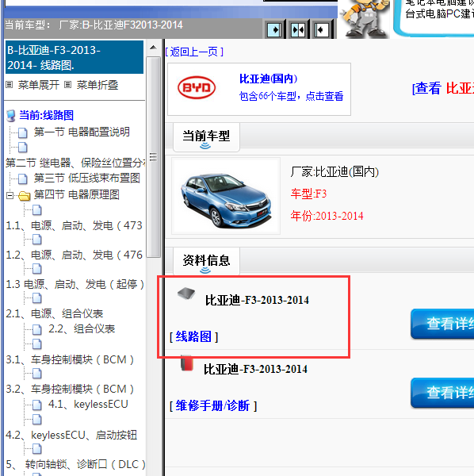The height and width of the screenshot is (476, 474).
Task: Open 1.3 电源、启动、发电（起停）
Action: pos(75,285)
